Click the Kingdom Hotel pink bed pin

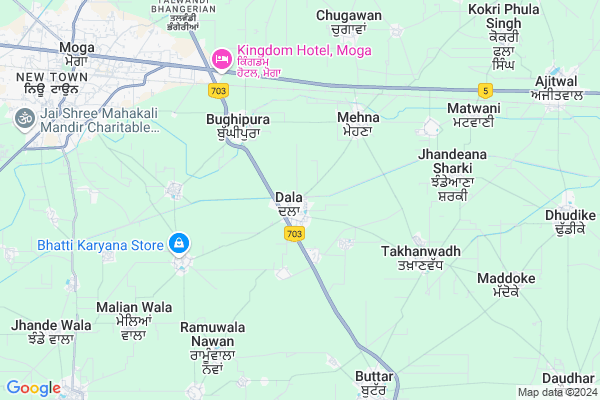click(x=222, y=60)
